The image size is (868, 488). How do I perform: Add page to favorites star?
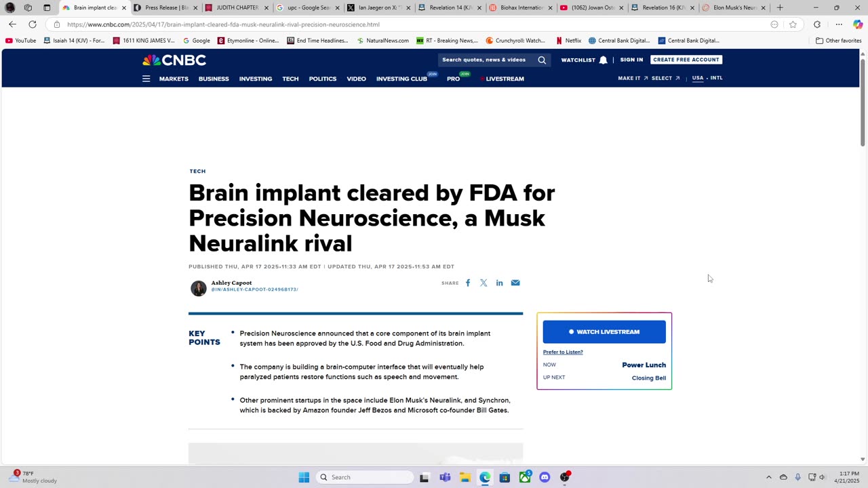click(793, 24)
